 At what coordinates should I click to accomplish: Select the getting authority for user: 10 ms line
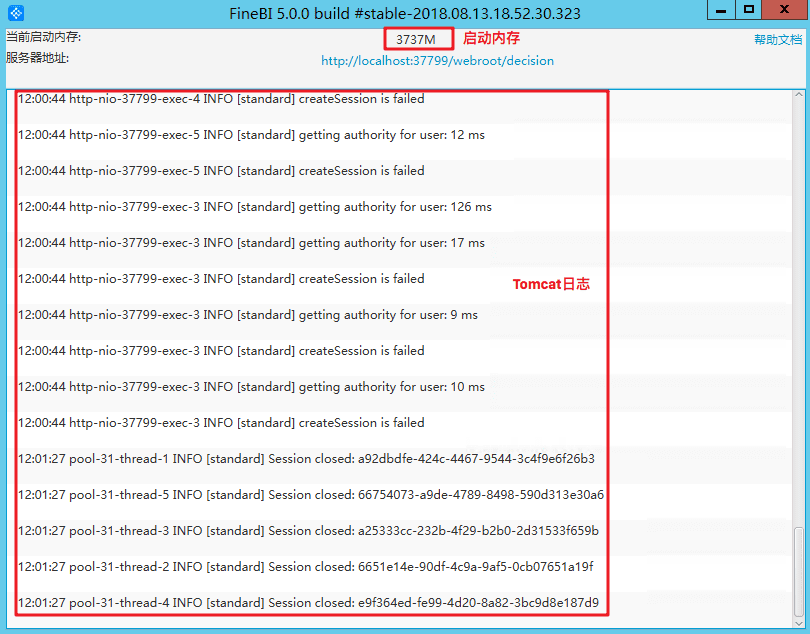coord(251,386)
